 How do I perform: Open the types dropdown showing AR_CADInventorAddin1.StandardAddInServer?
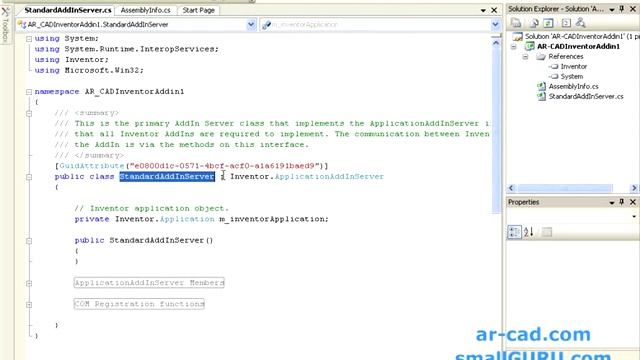click(251, 24)
